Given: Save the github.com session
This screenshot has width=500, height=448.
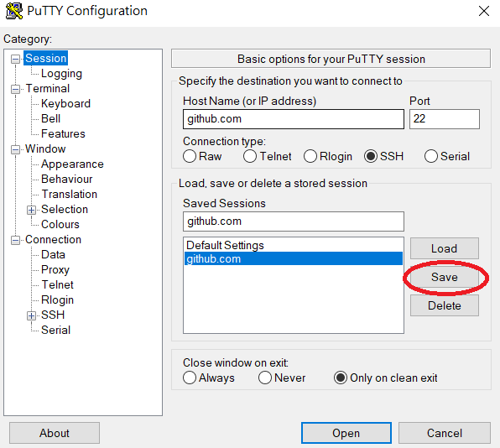Looking at the screenshot, I should click(445, 277).
